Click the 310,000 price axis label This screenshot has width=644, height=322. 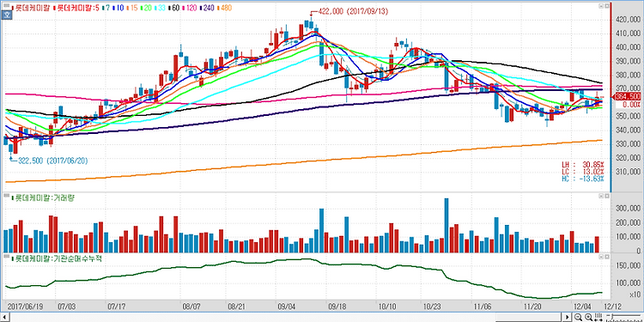[628, 172]
